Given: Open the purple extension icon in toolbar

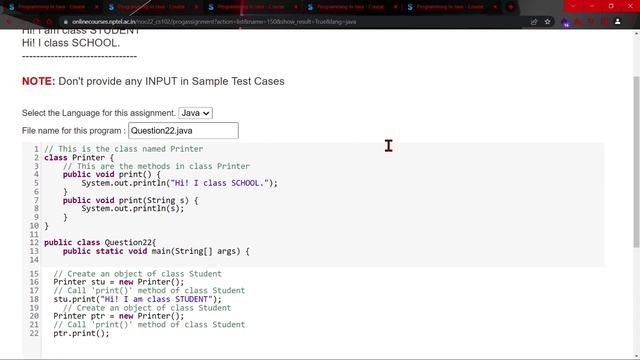Looking at the screenshot, I should coord(565,22).
